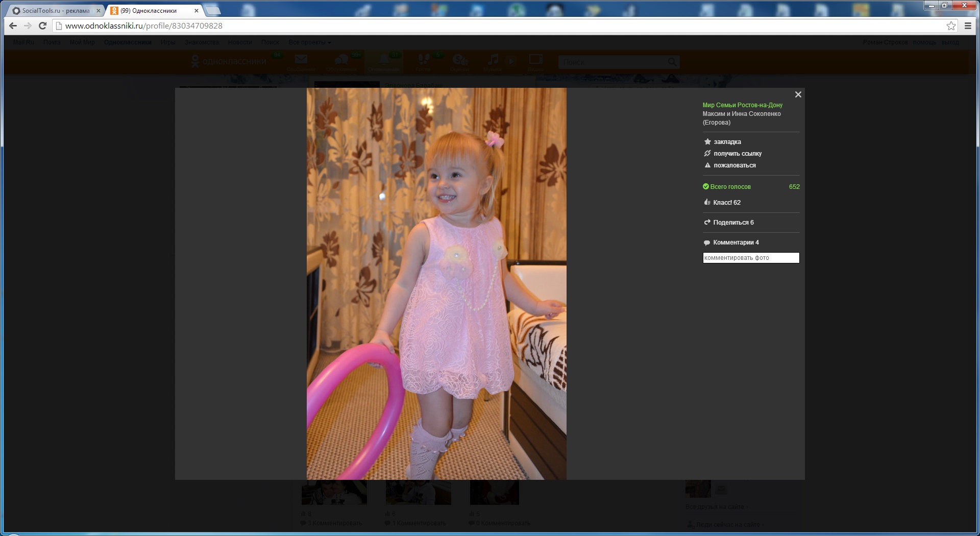Get a link via получить ссылку
The height and width of the screenshot is (536, 980).
[x=738, y=154]
